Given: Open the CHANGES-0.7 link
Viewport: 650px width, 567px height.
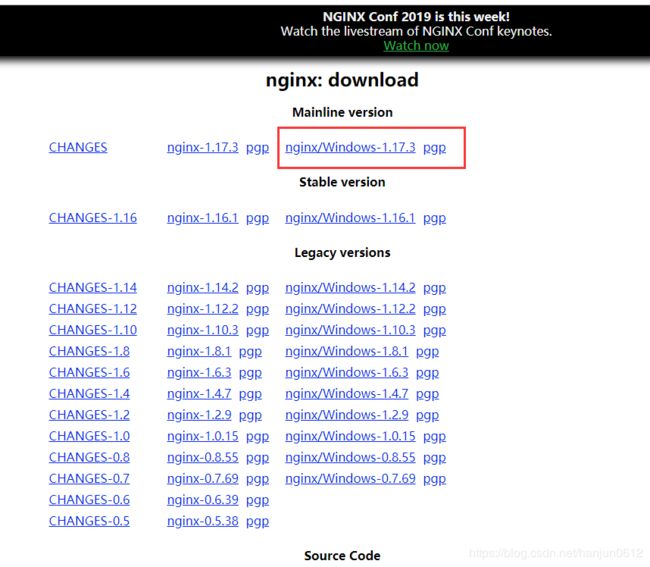Looking at the screenshot, I should point(89,478).
